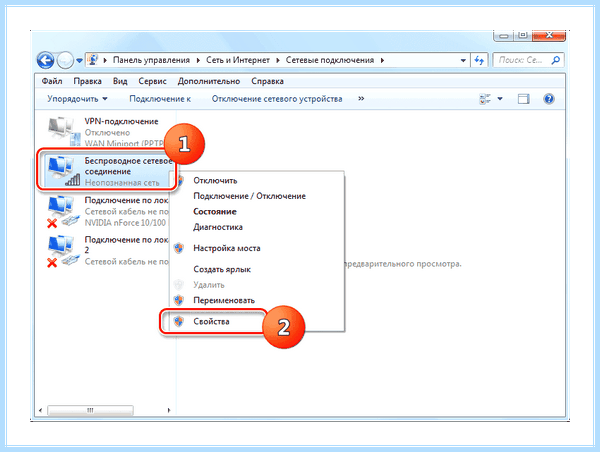Expand the arrow after Панель управления
The image size is (600, 452).
pos(198,60)
